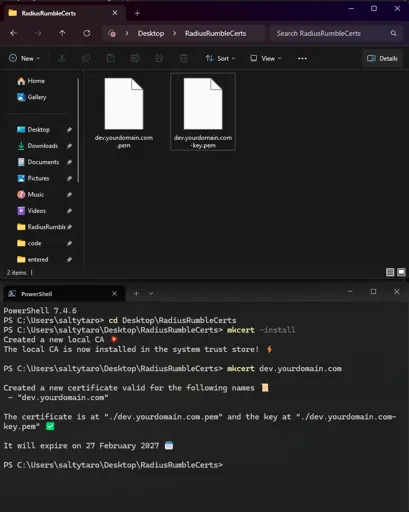Expand the chevron before Desktop breadcrumb

127,33
